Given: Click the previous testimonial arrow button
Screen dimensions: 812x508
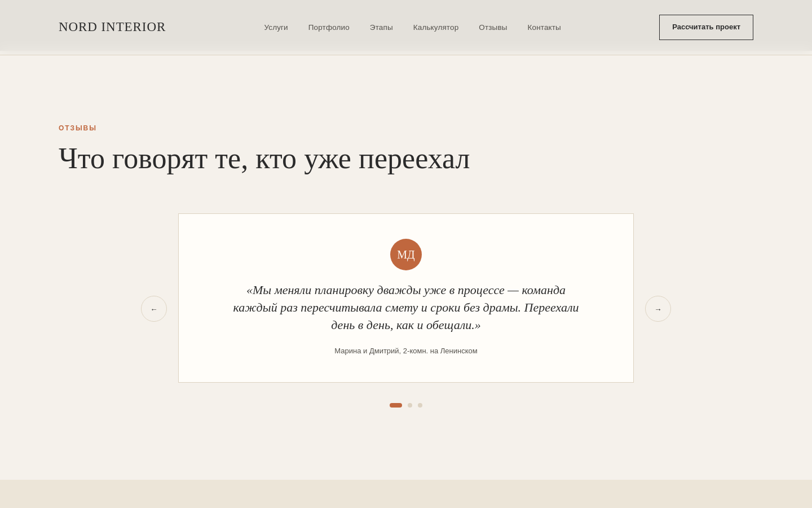Looking at the screenshot, I should pyautogui.click(x=154, y=309).
